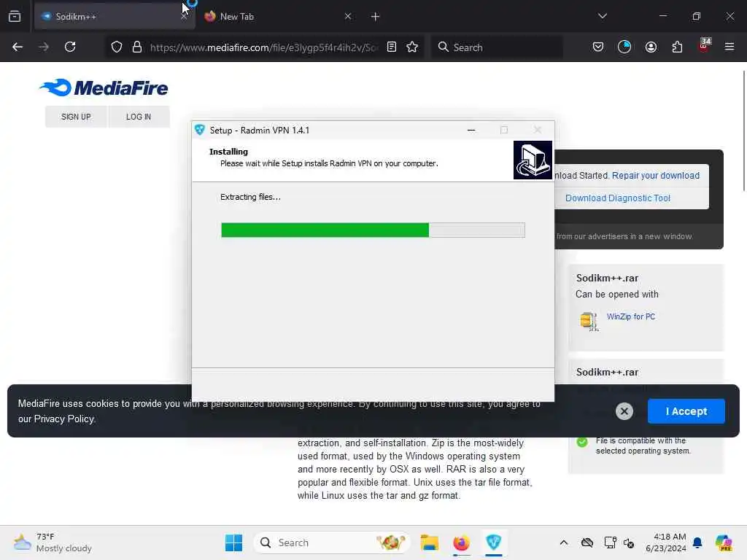Open the Firefox hamburger application menu
This screenshot has height=560, width=747.
[729, 47]
